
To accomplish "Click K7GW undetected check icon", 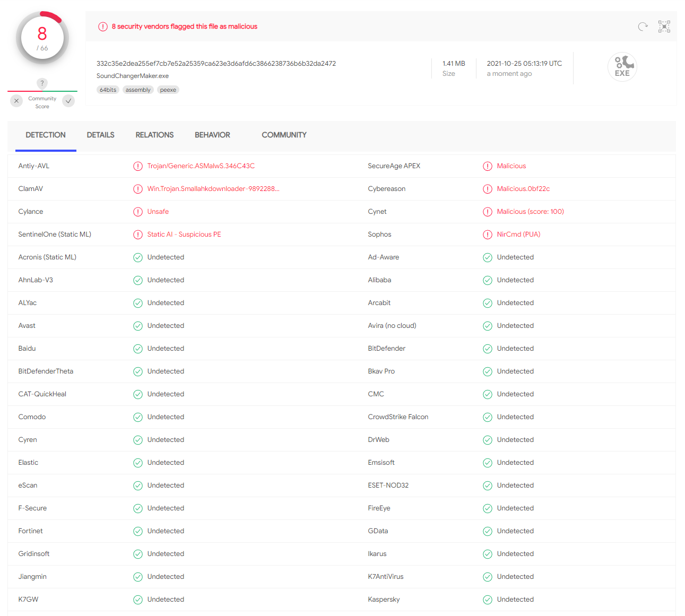I will [x=138, y=600].
